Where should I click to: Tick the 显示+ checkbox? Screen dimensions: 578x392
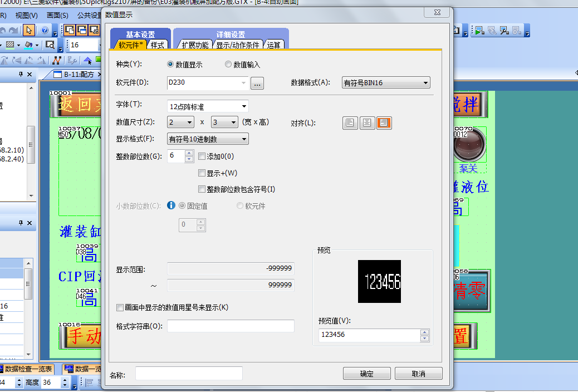click(x=202, y=173)
